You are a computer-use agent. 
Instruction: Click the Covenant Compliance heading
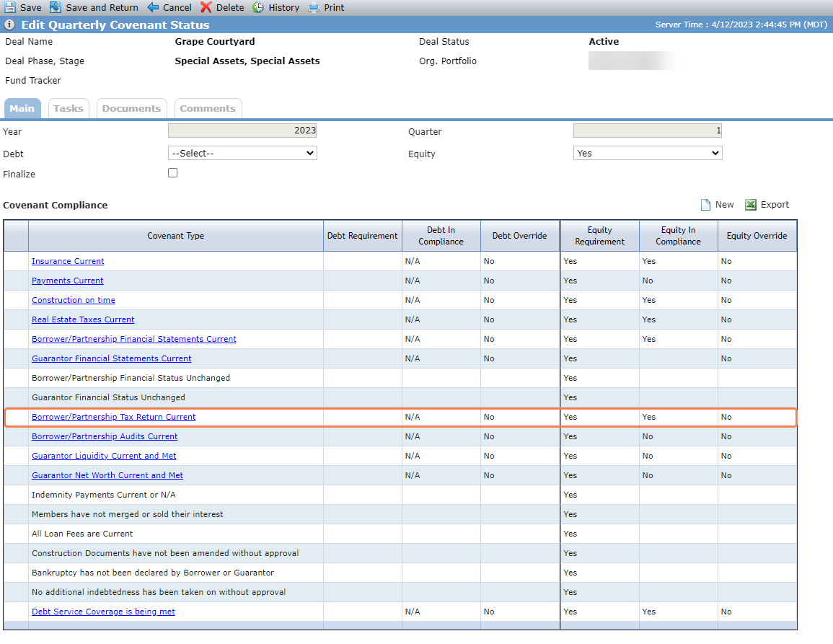tap(56, 205)
